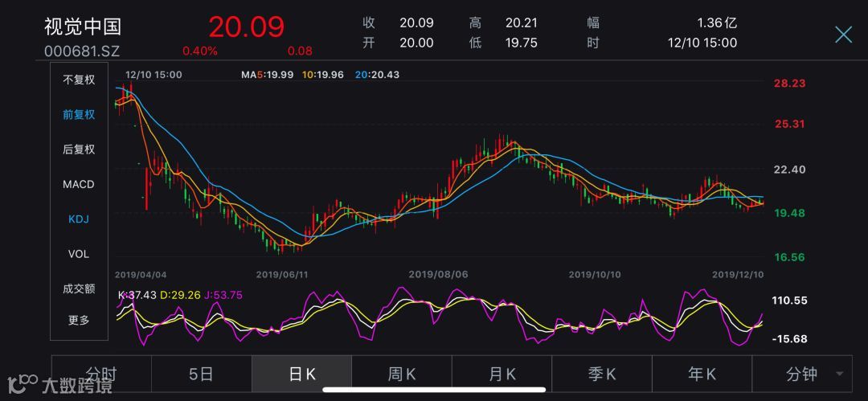Image resolution: width=868 pixels, height=401 pixels.
Task: Show the MACD indicator
Action: (79, 185)
